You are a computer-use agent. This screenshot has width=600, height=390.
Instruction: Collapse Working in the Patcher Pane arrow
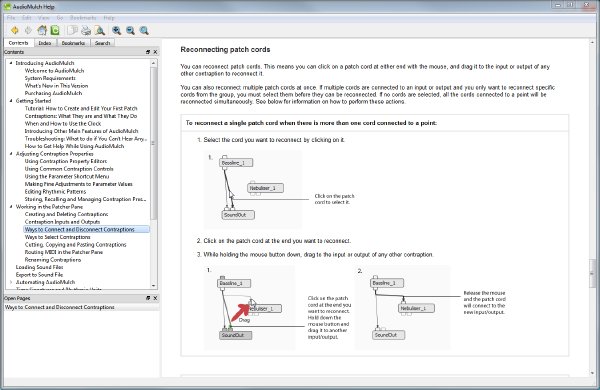(11, 207)
